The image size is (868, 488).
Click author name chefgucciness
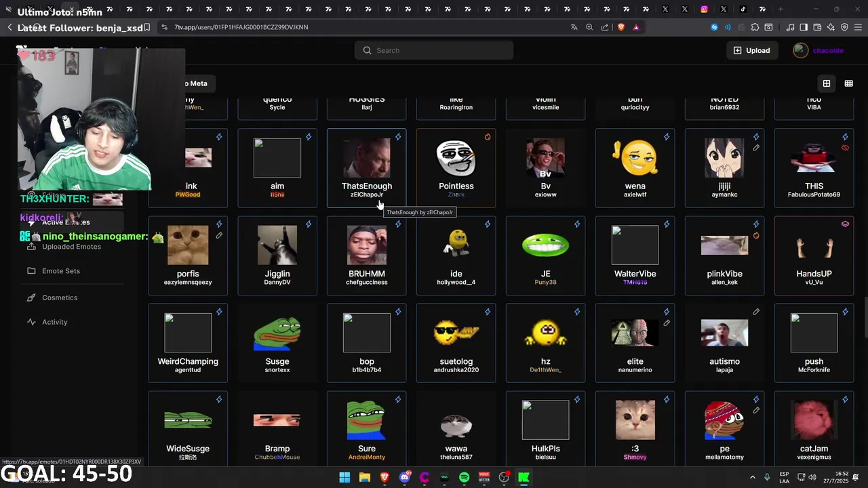coord(367,282)
